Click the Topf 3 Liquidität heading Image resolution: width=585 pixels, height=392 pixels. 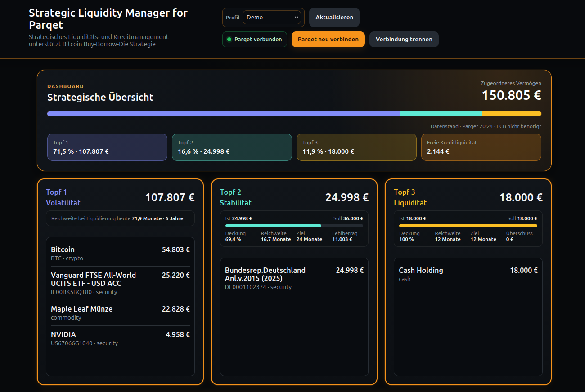click(410, 197)
